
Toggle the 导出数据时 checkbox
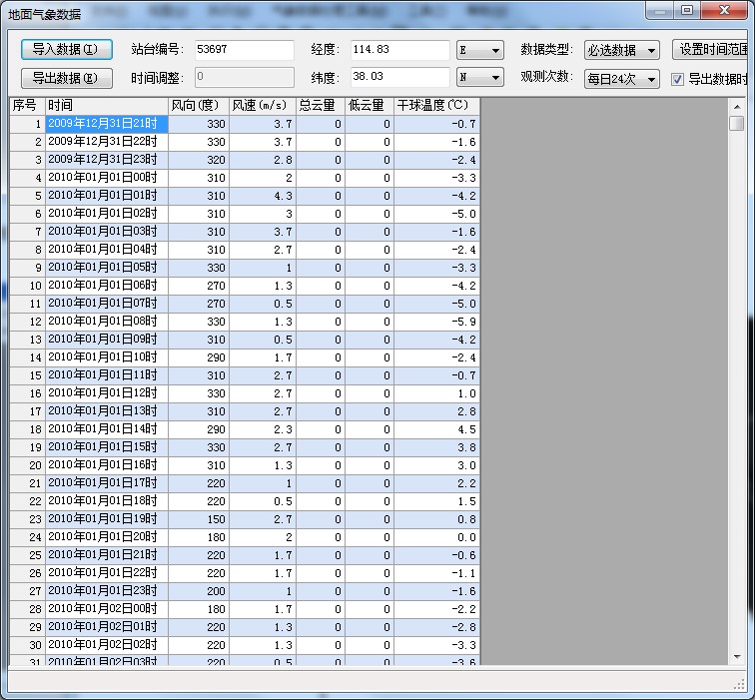(678, 79)
